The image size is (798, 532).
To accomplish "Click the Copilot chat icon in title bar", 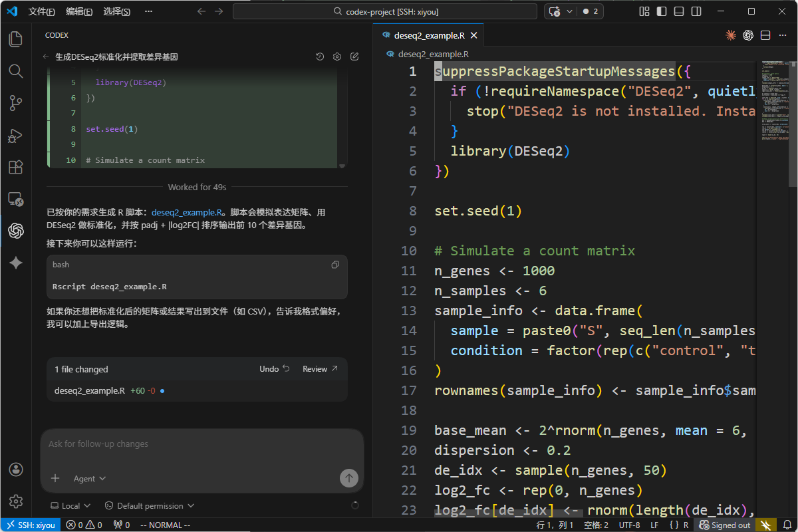I will click(554, 11).
